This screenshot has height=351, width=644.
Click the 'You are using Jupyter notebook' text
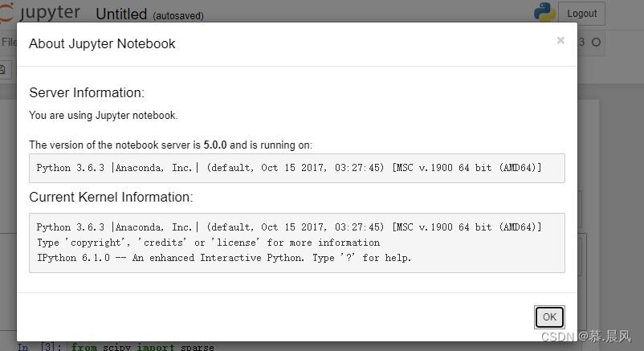(104, 116)
